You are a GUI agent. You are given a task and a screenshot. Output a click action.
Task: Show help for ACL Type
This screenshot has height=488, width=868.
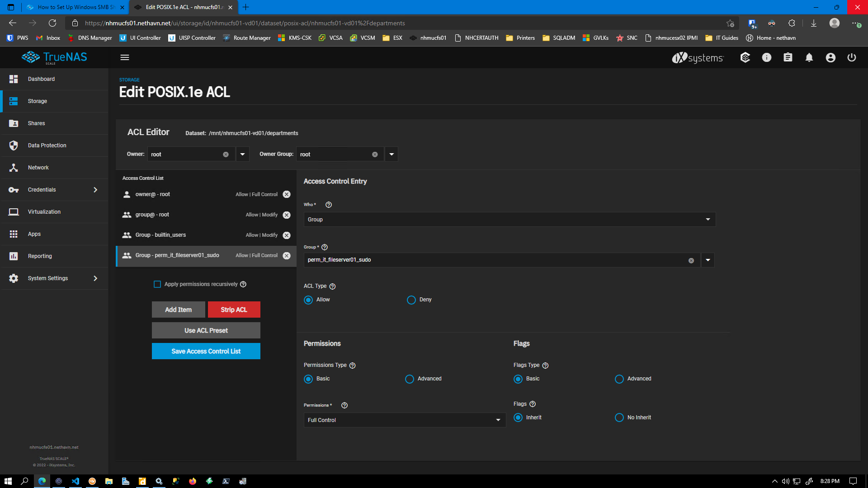coord(332,286)
